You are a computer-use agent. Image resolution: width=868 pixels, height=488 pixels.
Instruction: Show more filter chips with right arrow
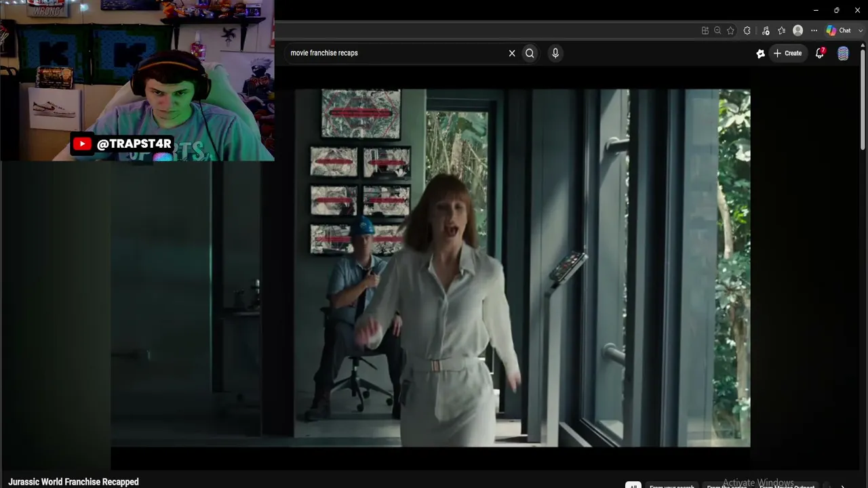coord(843,485)
